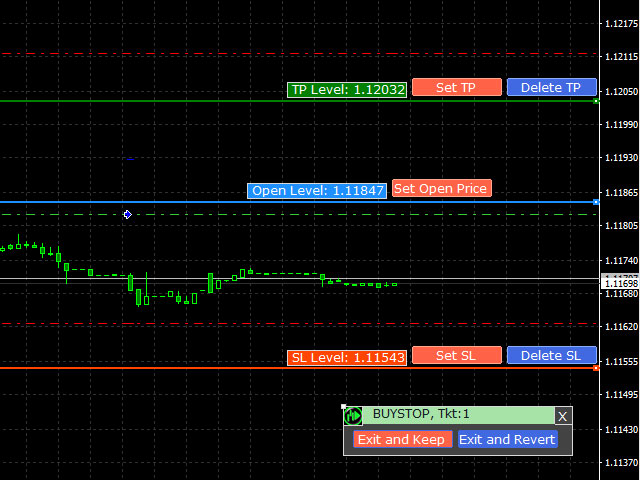Click the 1.12175 price axis label

point(621,24)
